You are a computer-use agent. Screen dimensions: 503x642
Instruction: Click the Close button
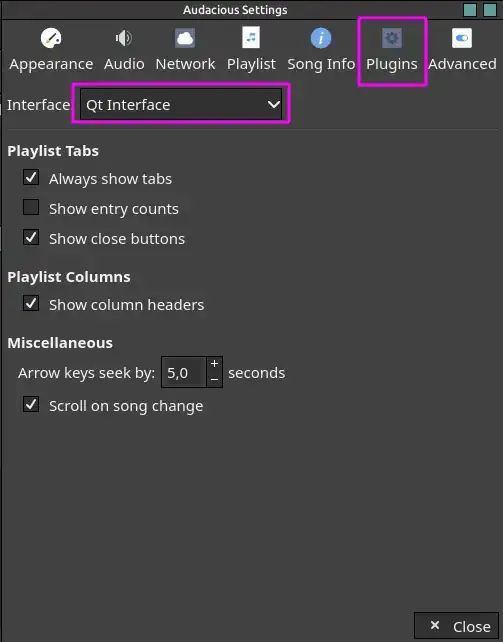[x=456, y=625]
